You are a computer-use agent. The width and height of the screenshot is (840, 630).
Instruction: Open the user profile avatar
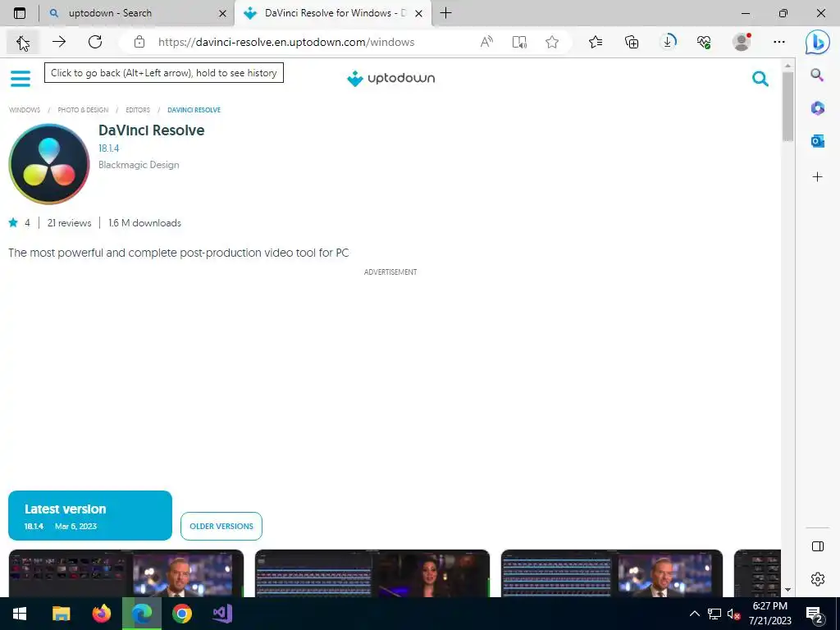click(742, 42)
